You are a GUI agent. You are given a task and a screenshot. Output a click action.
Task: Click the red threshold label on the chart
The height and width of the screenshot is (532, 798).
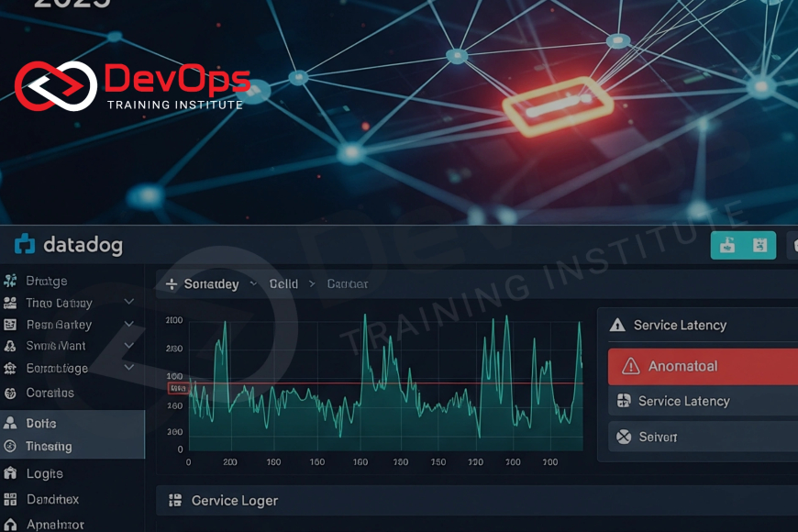(x=178, y=388)
